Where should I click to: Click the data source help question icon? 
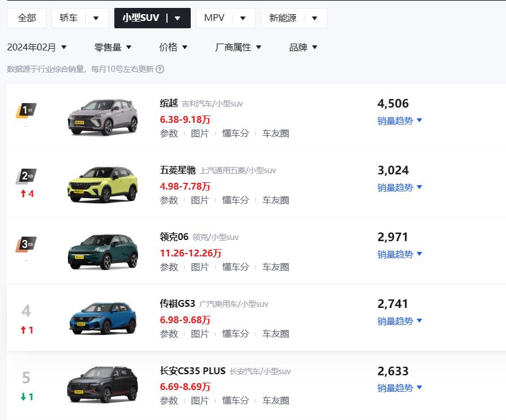160,69
